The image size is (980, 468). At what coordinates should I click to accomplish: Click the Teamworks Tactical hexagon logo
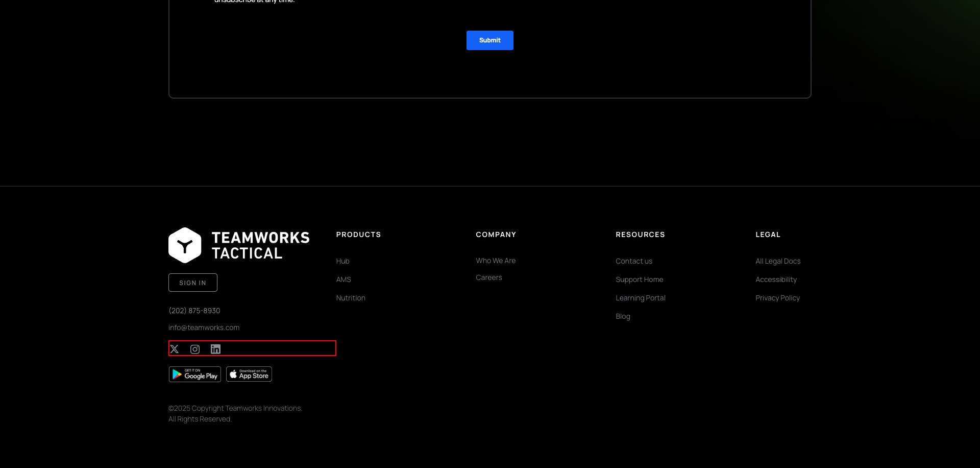(185, 245)
